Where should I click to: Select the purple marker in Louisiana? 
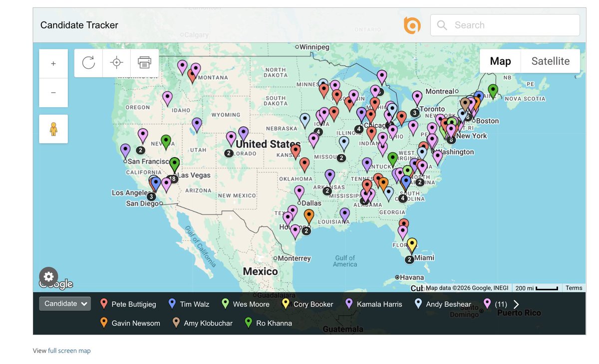tap(344, 215)
